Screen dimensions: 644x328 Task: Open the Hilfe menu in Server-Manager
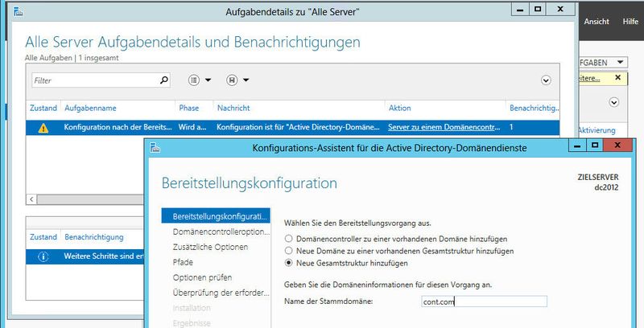coord(630,22)
